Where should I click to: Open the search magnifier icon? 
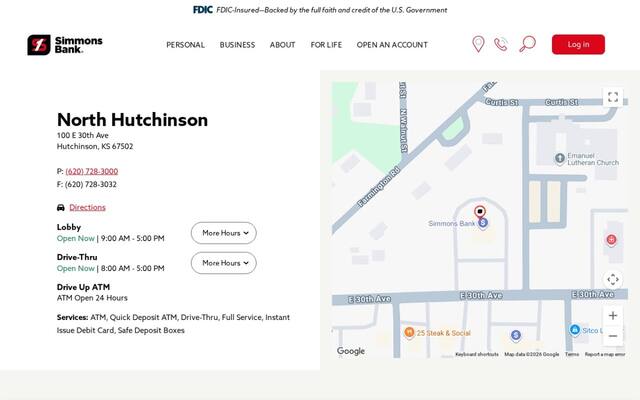527,44
